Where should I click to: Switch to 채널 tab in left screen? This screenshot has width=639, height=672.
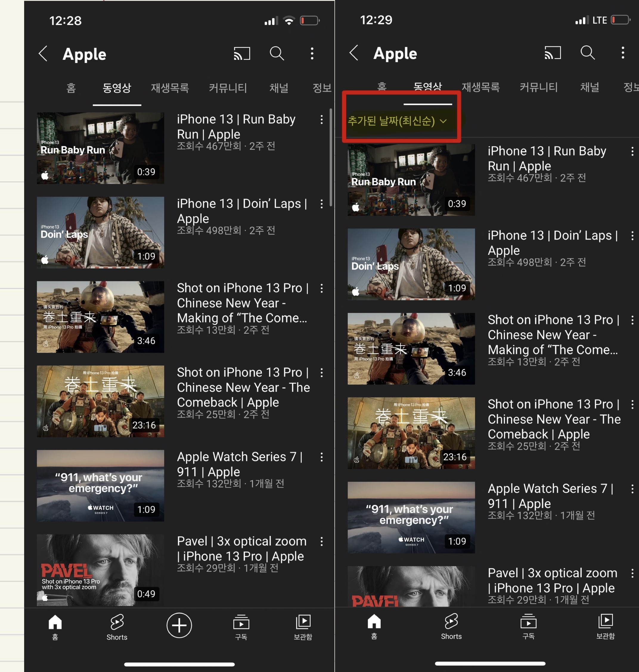279,88
